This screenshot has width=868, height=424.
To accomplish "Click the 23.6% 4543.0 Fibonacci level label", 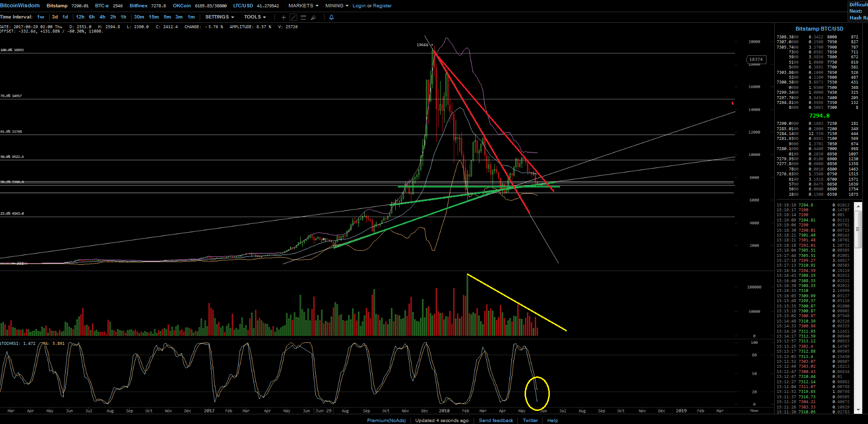I will (x=12, y=214).
